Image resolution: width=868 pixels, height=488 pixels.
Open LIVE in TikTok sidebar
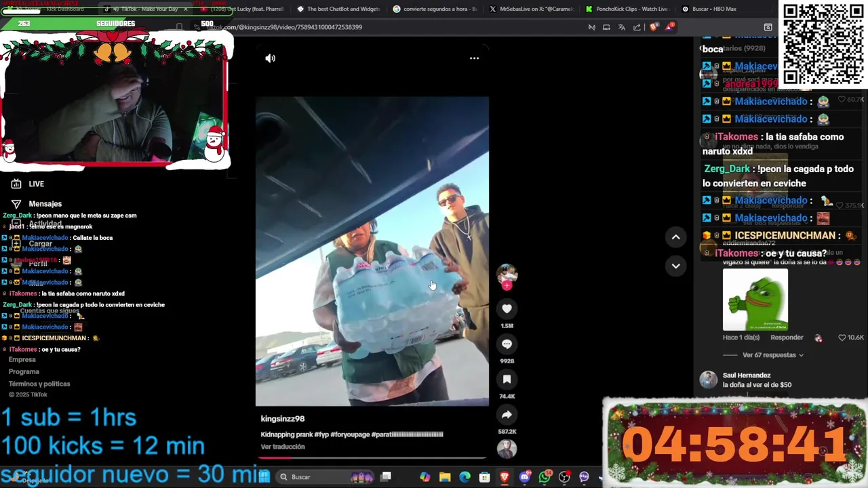[x=28, y=184]
